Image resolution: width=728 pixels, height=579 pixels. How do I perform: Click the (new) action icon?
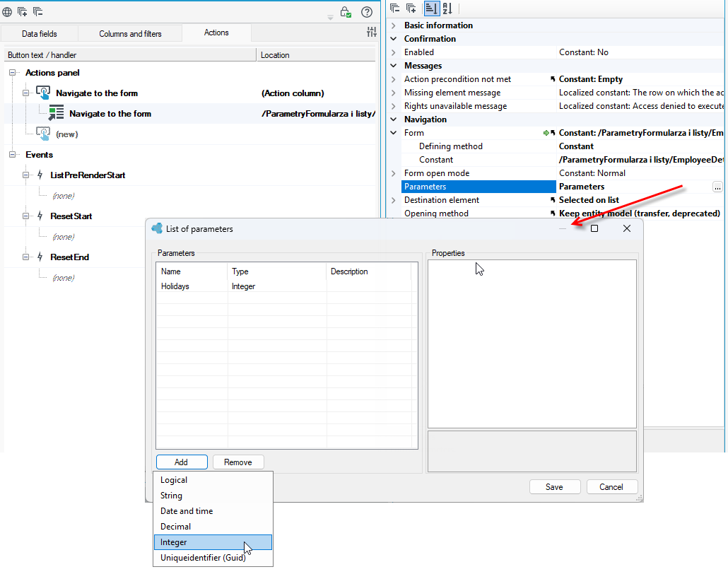click(x=43, y=134)
